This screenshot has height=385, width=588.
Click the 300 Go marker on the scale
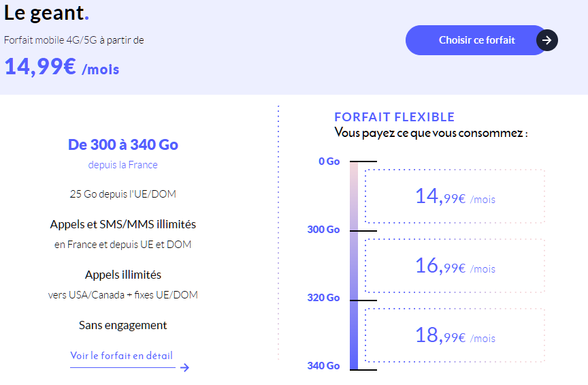323,230
